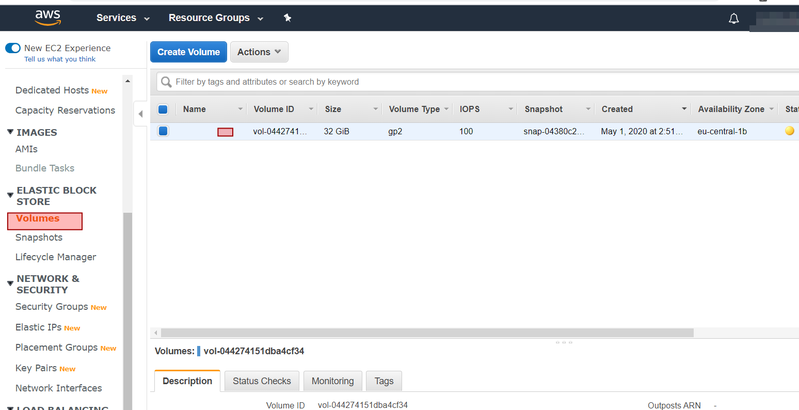Open the notifications bell icon
The width and height of the screenshot is (799, 410).
pyautogui.click(x=734, y=18)
